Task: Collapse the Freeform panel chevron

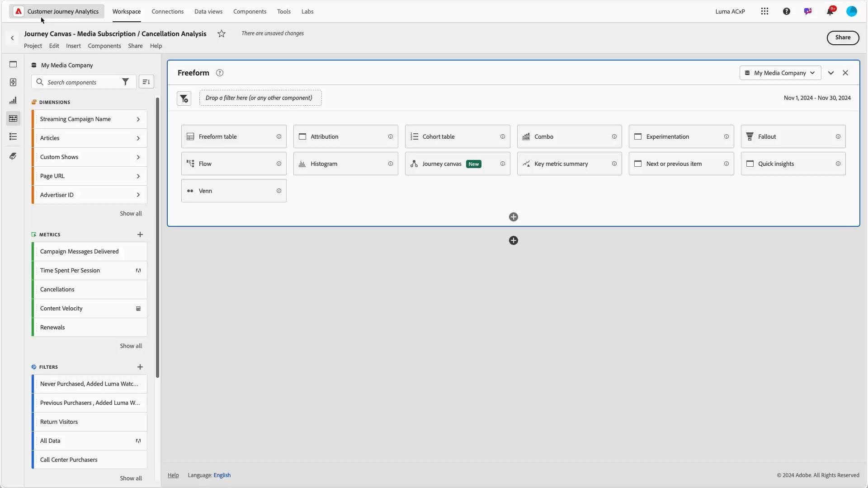Action: click(x=831, y=73)
